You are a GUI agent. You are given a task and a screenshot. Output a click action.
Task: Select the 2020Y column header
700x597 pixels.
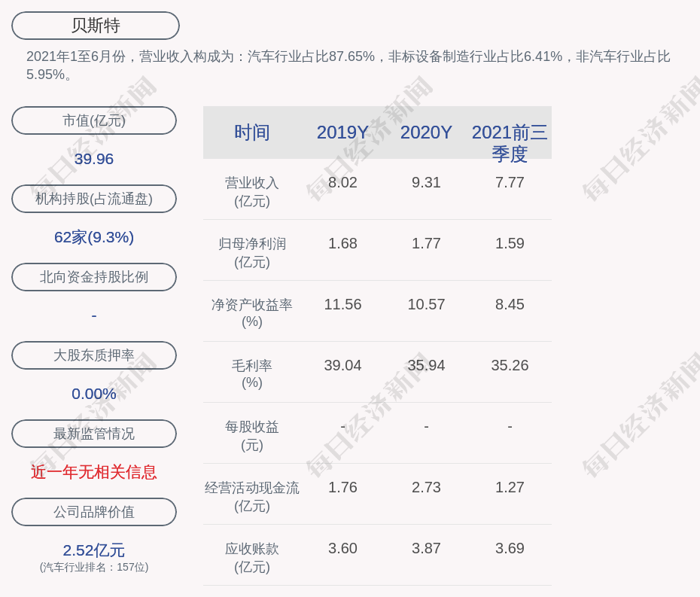426,132
